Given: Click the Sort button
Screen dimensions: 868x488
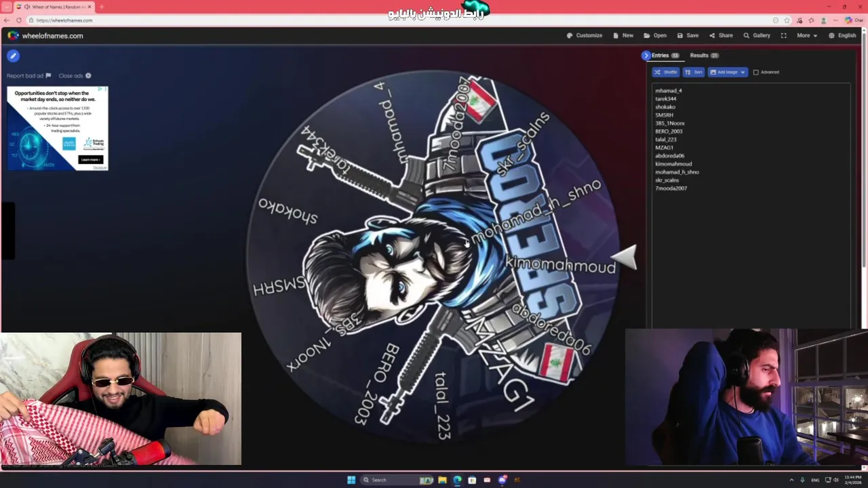Looking at the screenshot, I should (x=694, y=72).
